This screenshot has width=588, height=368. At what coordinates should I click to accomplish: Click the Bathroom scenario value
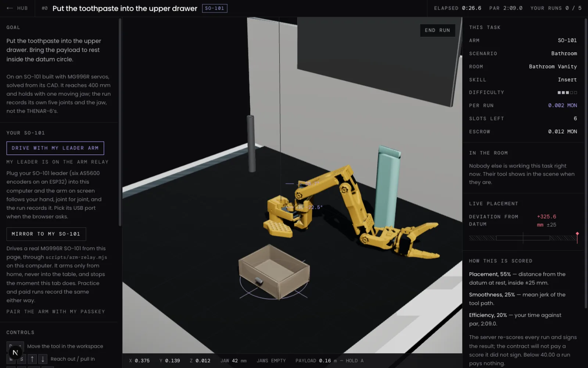coord(564,53)
